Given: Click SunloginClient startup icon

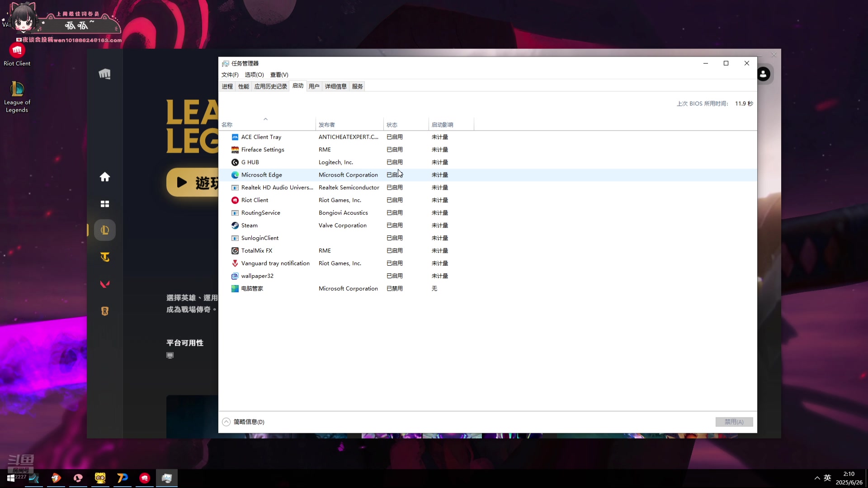Looking at the screenshot, I should (x=235, y=238).
